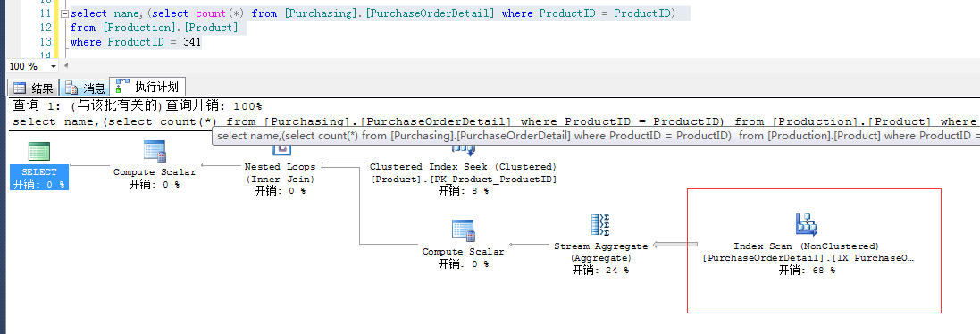The image size is (980, 334).
Task: Click the 开销: 68 % cost text
Action: pos(807,271)
